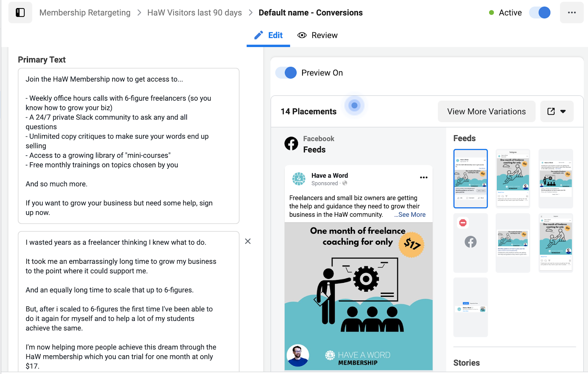Click the globe icon next to Sponsored
588x374 pixels.
tap(345, 183)
